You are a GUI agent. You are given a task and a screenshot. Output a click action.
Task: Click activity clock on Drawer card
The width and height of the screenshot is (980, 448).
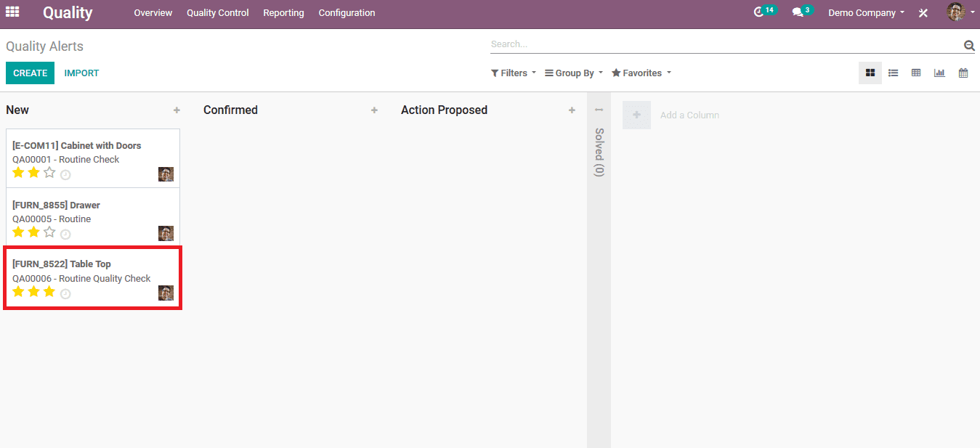(65, 235)
